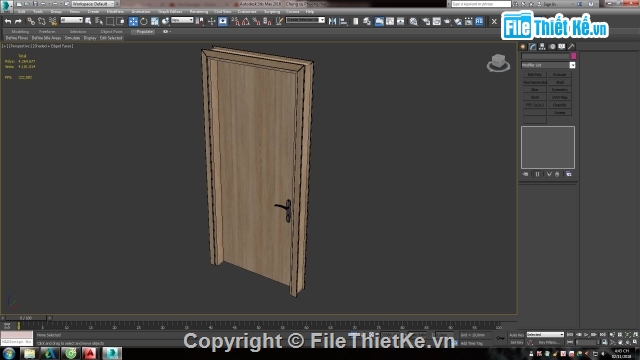Viewport: 640px width, 360px height.
Task: Click the Symmetry modifier button
Action: [x=560, y=90]
